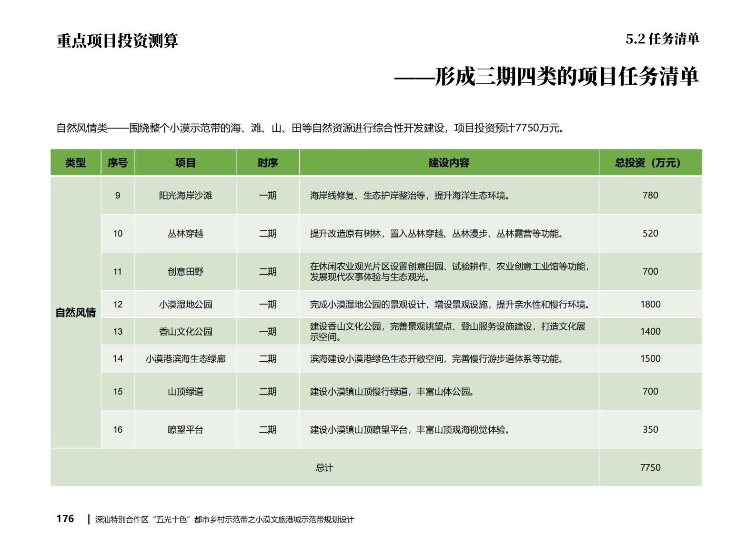Click the 700 value in 创意田野 row
The image size is (756, 534).
pos(650,272)
